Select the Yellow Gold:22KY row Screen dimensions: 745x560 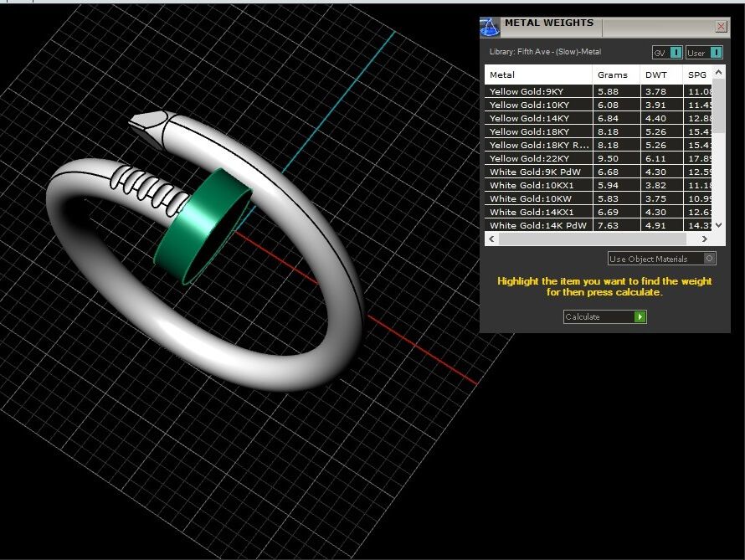point(599,158)
